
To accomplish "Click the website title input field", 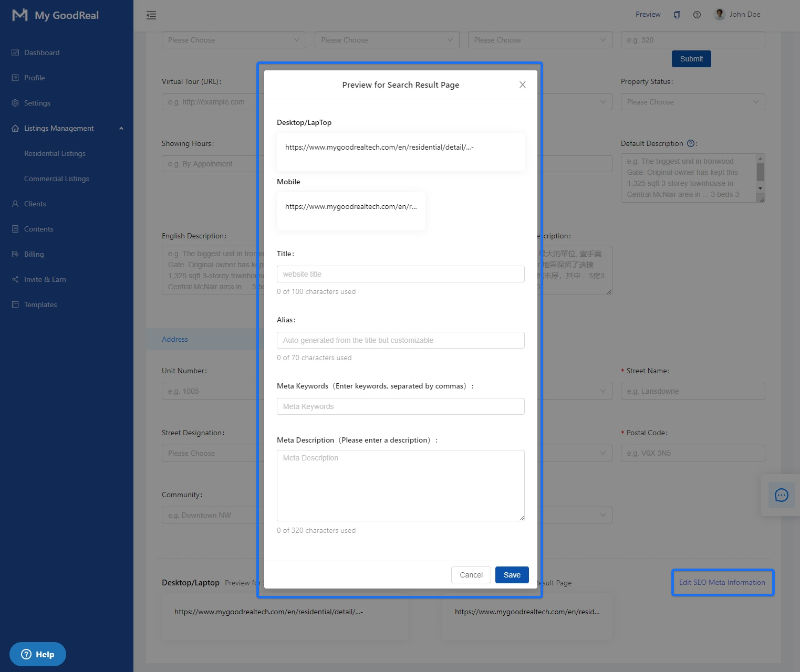I will (x=400, y=274).
